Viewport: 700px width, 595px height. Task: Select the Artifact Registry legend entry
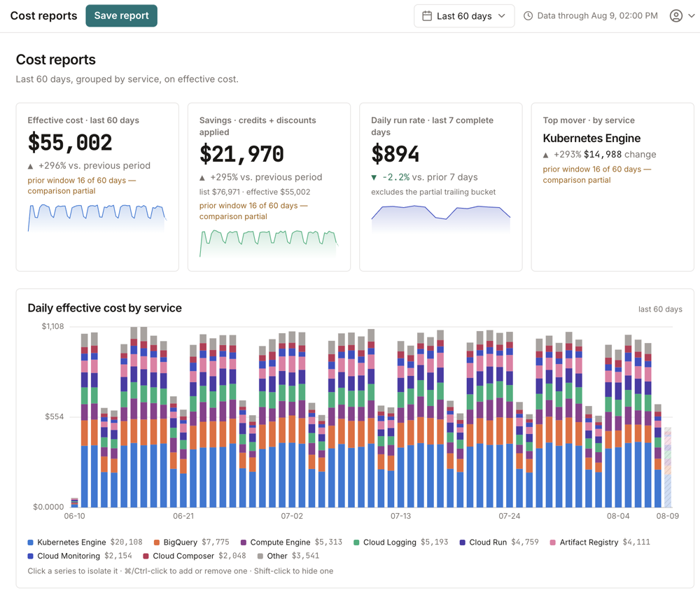coord(600,542)
